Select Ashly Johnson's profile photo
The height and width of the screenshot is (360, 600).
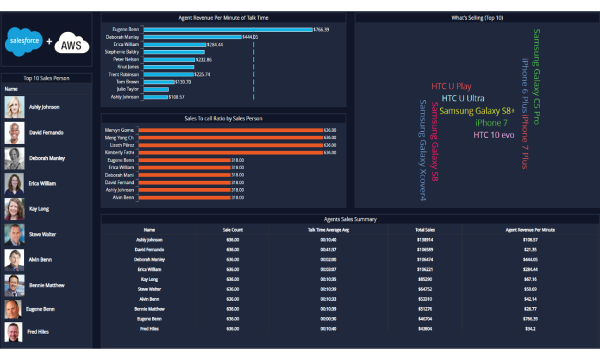tap(15, 107)
